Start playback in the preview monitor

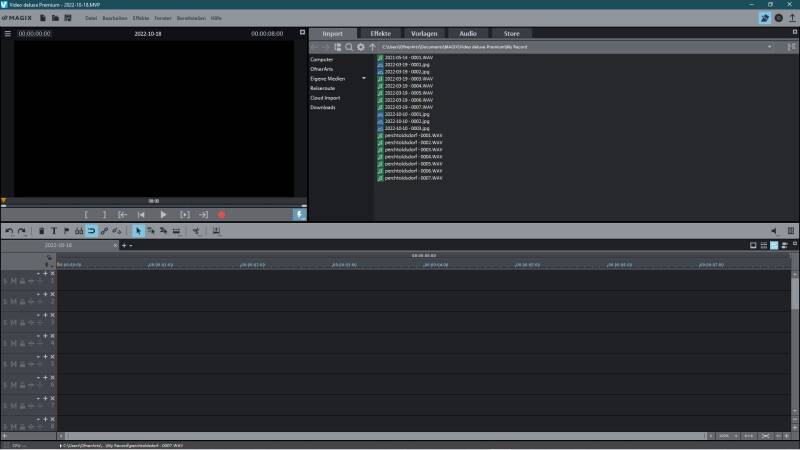(x=163, y=215)
